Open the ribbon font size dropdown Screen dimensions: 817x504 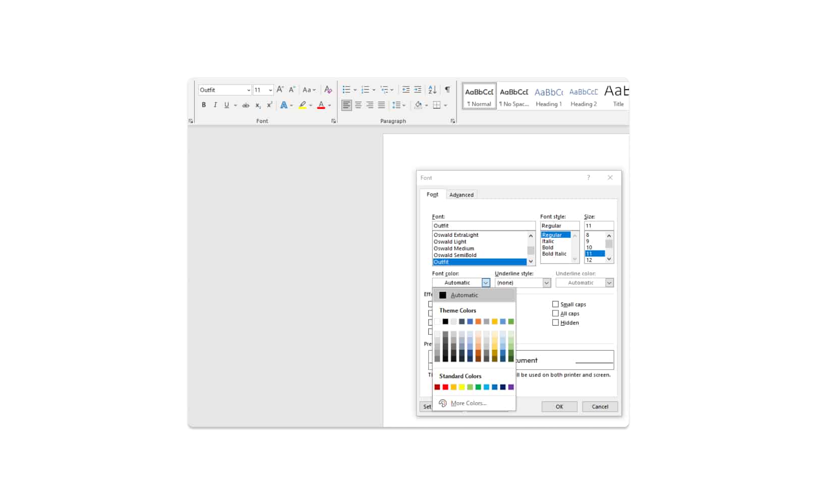tap(271, 90)
